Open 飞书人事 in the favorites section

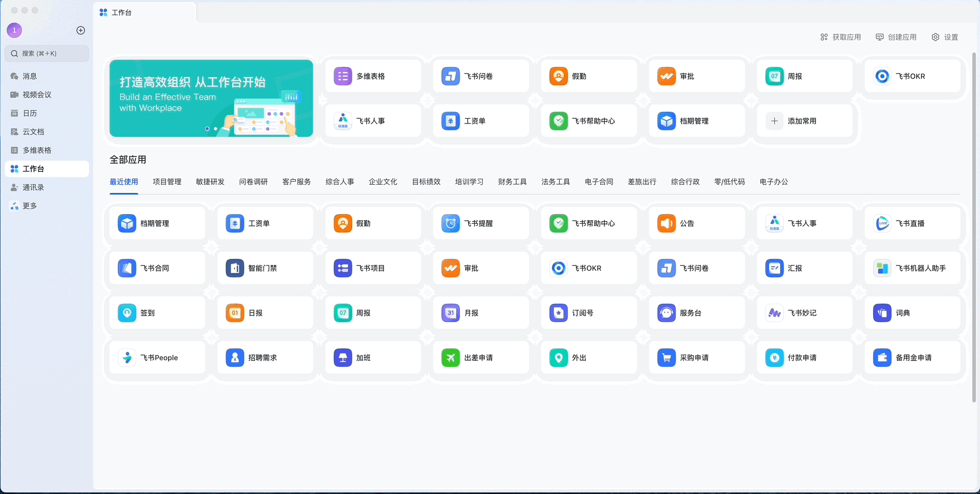373,121
